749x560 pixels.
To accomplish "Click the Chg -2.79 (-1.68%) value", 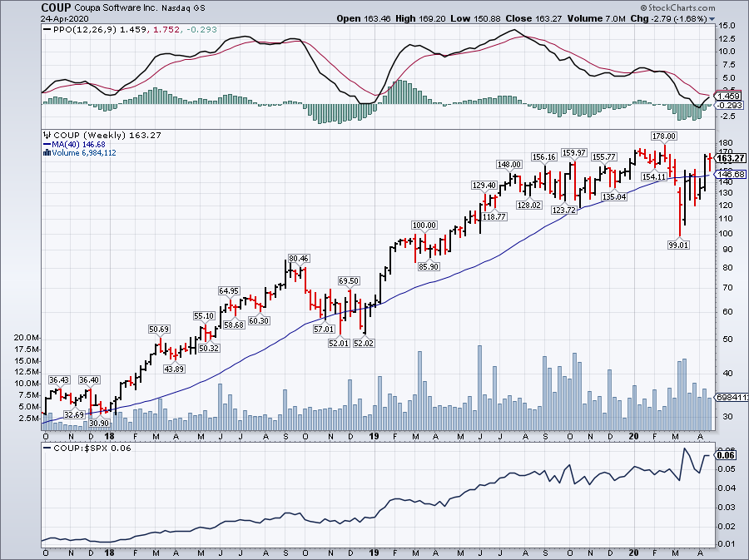I will (669, 18).
